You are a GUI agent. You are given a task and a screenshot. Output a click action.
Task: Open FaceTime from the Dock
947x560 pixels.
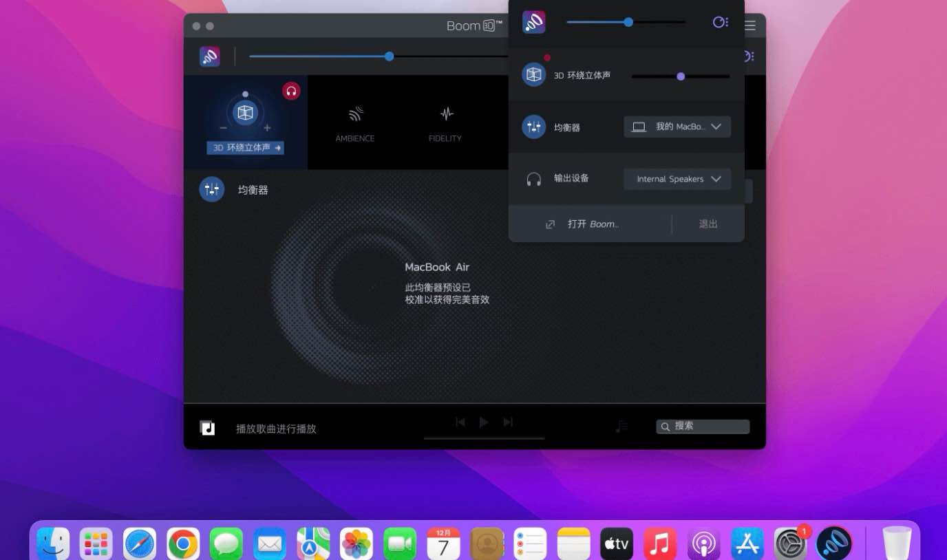click(x=400, y=544)
